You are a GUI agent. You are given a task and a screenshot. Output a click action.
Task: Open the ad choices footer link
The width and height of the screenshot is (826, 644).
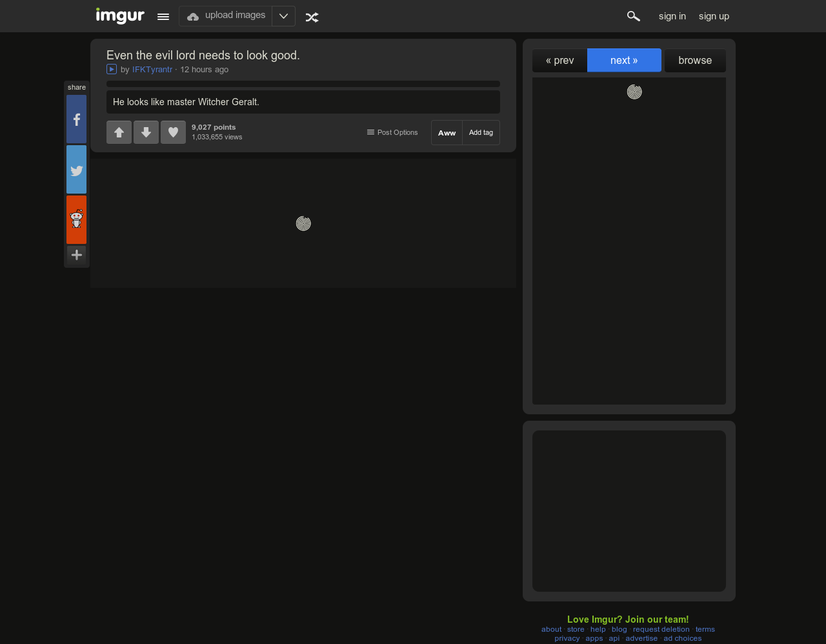pyautogui.click(x=683, y=638)
